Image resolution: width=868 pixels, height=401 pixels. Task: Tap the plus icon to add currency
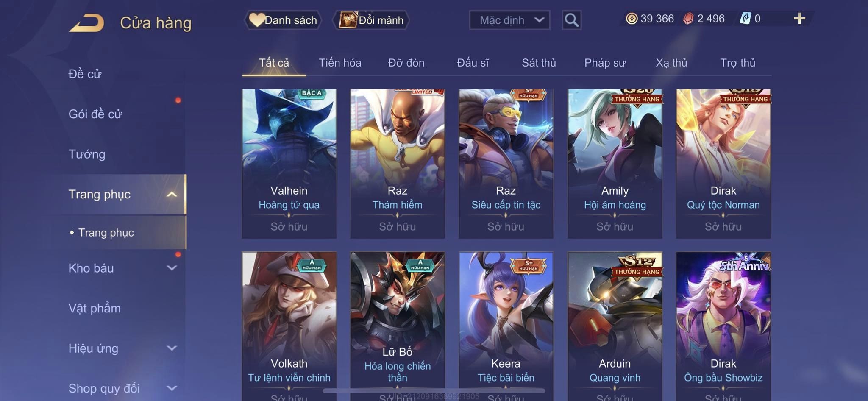click(x=799, y=19)
